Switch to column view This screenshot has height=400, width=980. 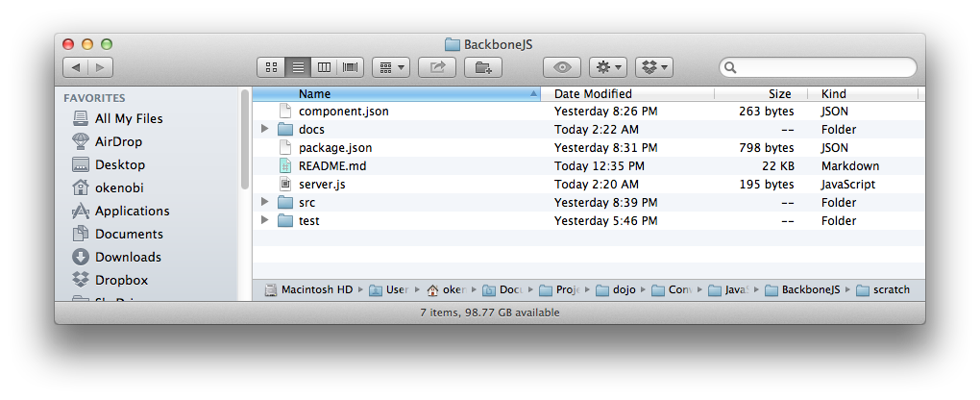tap(324, 67)
